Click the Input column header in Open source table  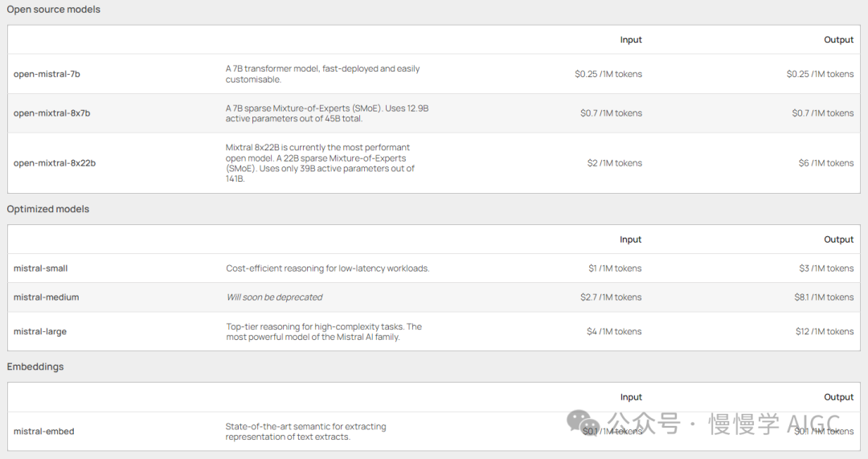tap(631, 39)
